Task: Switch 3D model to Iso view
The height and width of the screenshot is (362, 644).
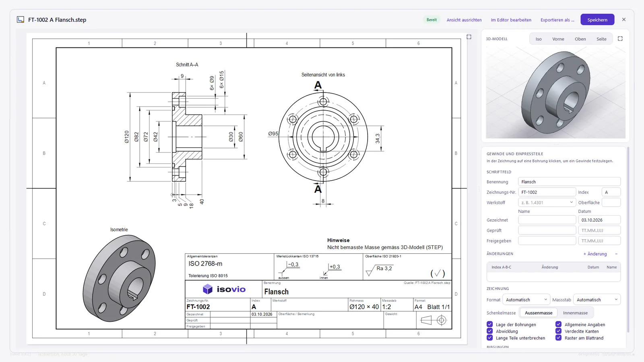Action: tap(539, 39)
